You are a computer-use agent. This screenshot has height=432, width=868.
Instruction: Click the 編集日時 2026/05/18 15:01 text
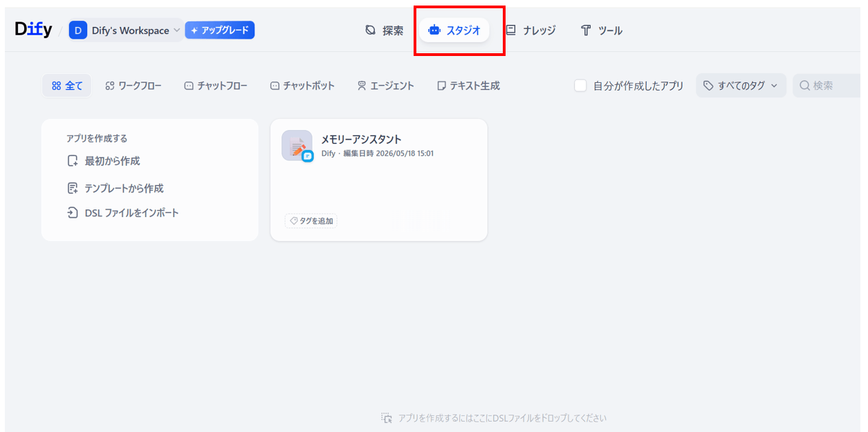coord(389,153)
